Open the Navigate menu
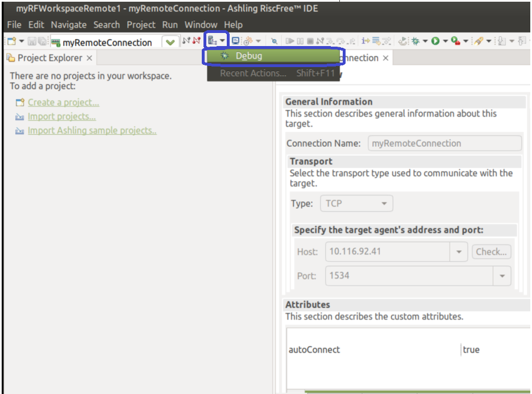The height and width of the screenshot is (394, 532). pyautogui.click(x=69, y=25)
